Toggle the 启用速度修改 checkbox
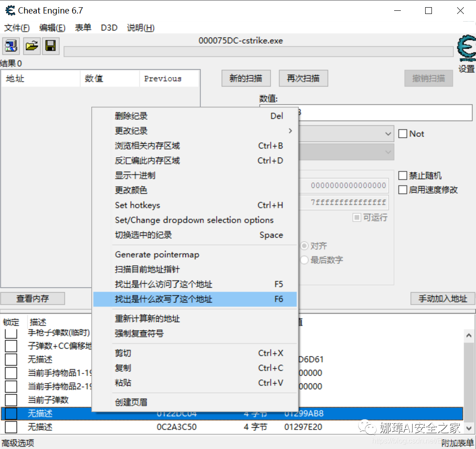The height and width of the screenshot is (449, 476). tap(403, 190)
